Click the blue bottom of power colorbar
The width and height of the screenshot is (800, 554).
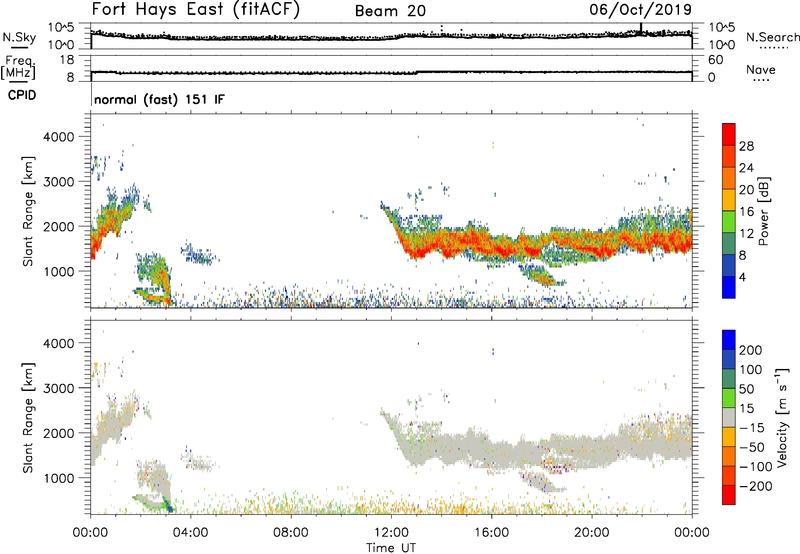[x=729, y=287]
